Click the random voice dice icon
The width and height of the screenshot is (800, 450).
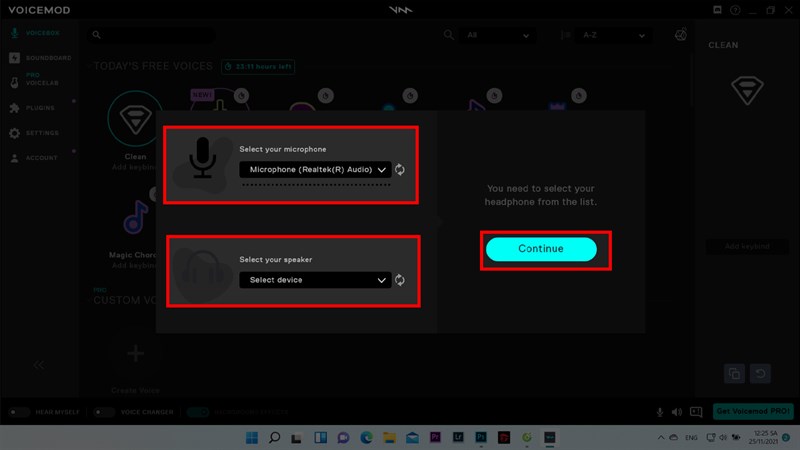pyautogui.click(x=681, y=35)
